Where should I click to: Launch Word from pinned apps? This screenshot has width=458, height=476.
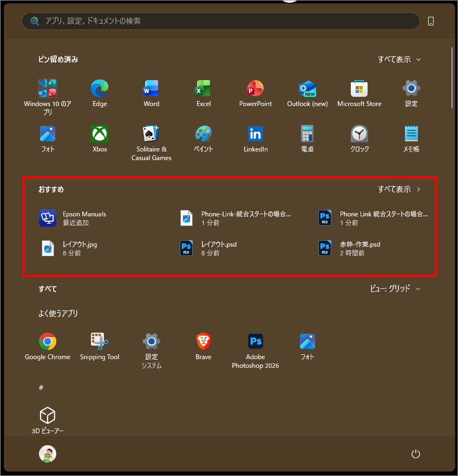[x=152, y=89]
